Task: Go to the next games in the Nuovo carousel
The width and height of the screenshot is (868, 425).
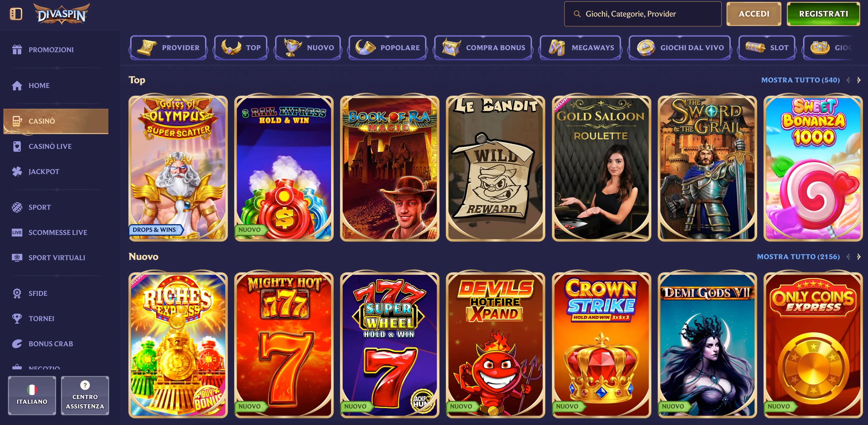Action: tap(859, 257)
